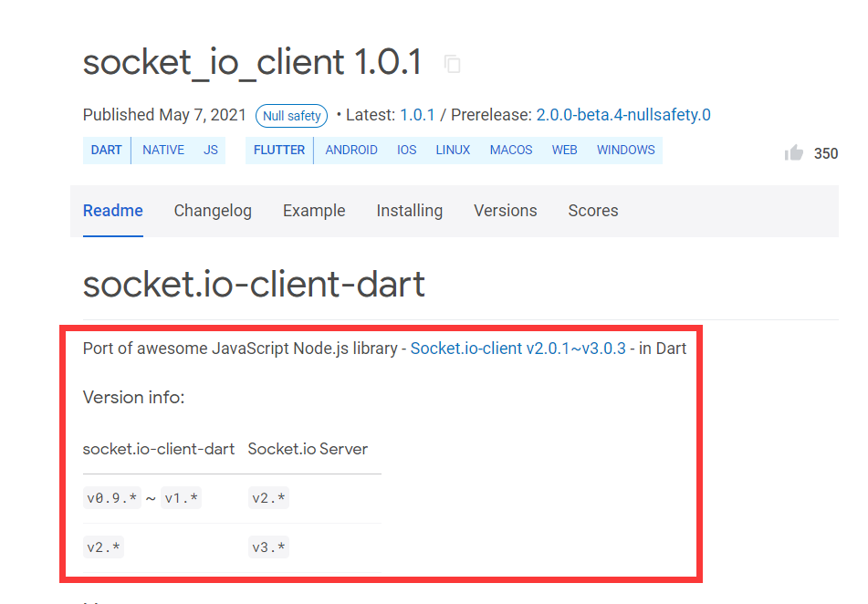The width and height of the screenshot is (868, 604).
Task: Click the NATIVE platform tag
Action: 163,150
